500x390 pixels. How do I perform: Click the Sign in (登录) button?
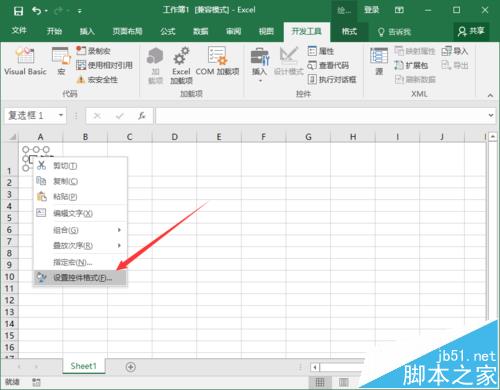[371, 10]
